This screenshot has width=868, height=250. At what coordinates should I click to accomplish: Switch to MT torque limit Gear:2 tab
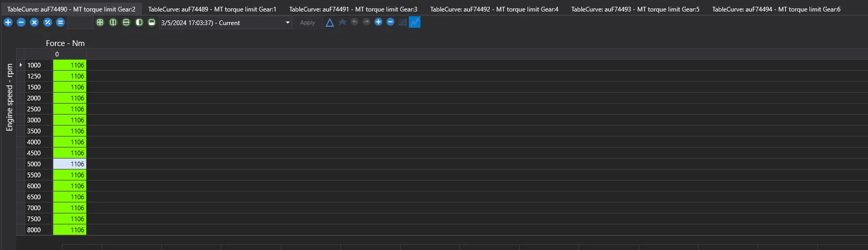click(x=71, y=9)
